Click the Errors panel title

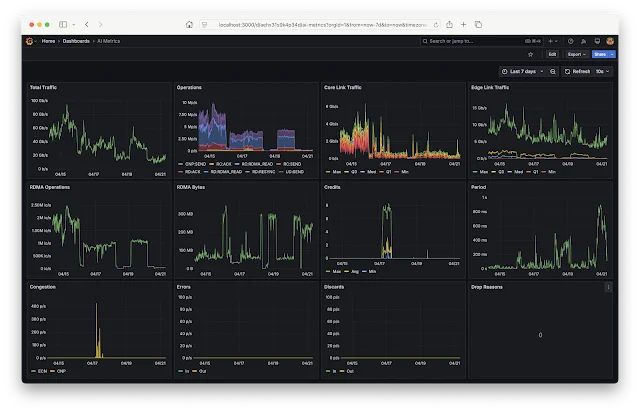(184, 287)
